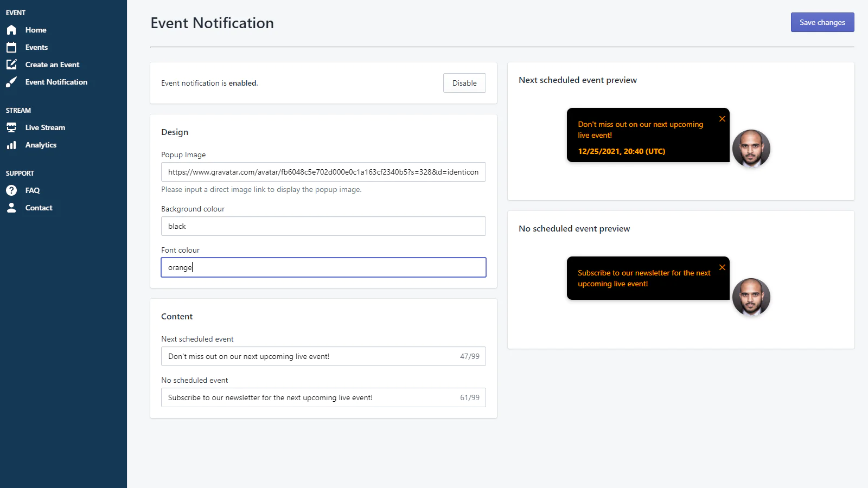Dismiss the no scheduled event popup preview
The image size is (868, 488).
click(722, 267)
